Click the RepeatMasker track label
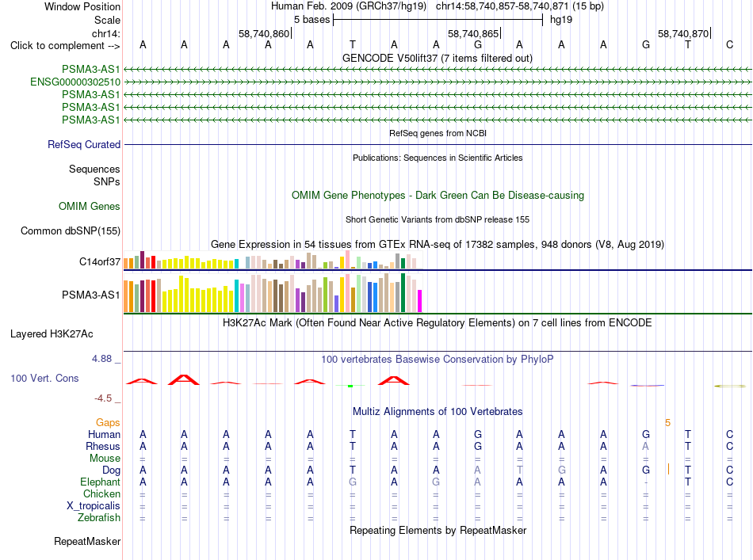Viewport: 753px width, 560px height. point(87,541)
